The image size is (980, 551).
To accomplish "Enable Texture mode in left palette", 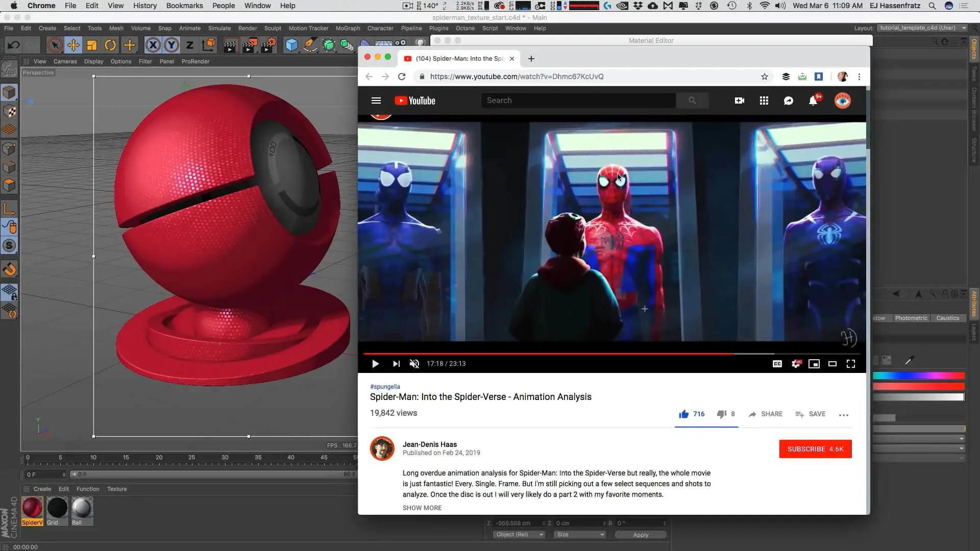I will pyautogui.click(x=9, y=111).
